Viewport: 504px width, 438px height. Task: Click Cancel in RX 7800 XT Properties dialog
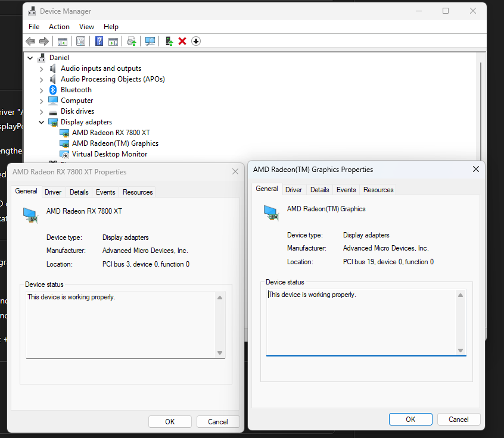pyautogui.click(x=218, y=421)
